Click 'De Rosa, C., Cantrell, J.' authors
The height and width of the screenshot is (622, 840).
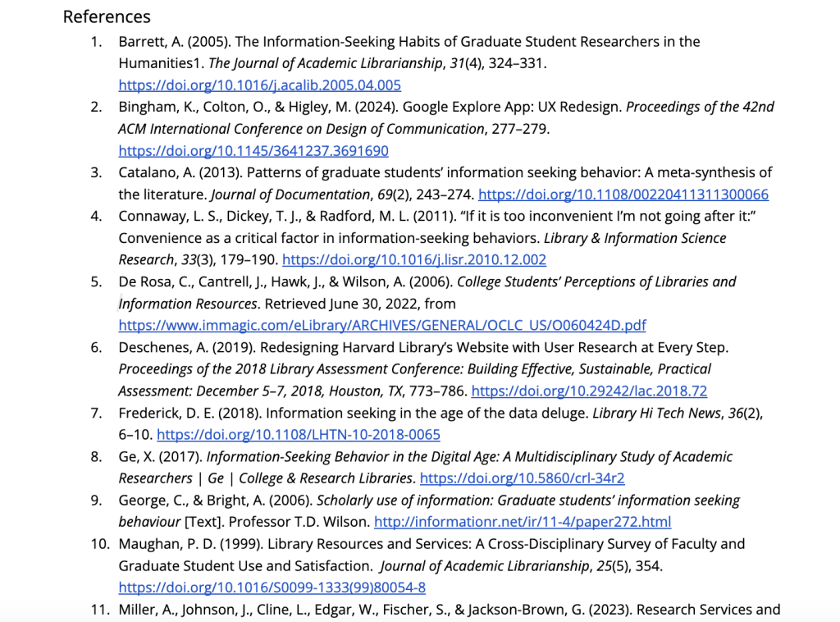pyautogui.click(x=192, y=281)
